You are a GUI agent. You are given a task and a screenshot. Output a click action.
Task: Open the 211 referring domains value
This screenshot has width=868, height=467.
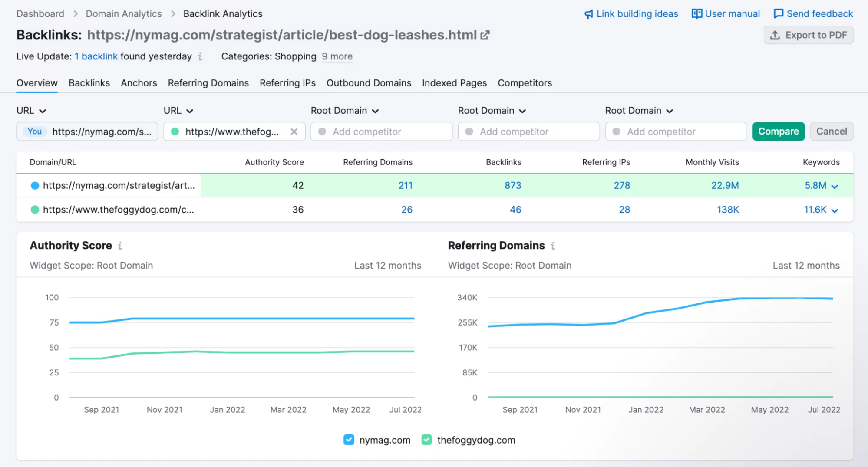coord(406,186)
